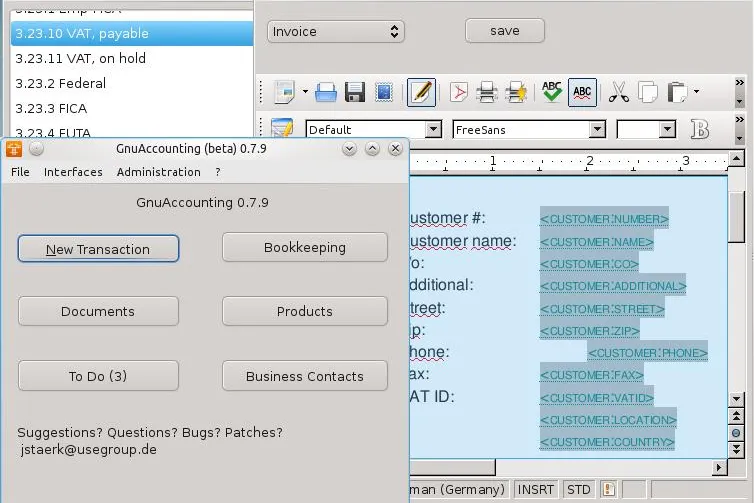The width and height of the screenshot is (754, 503).
Task: Click the Paste clipboard icon
Action: [x=677, y=92]
